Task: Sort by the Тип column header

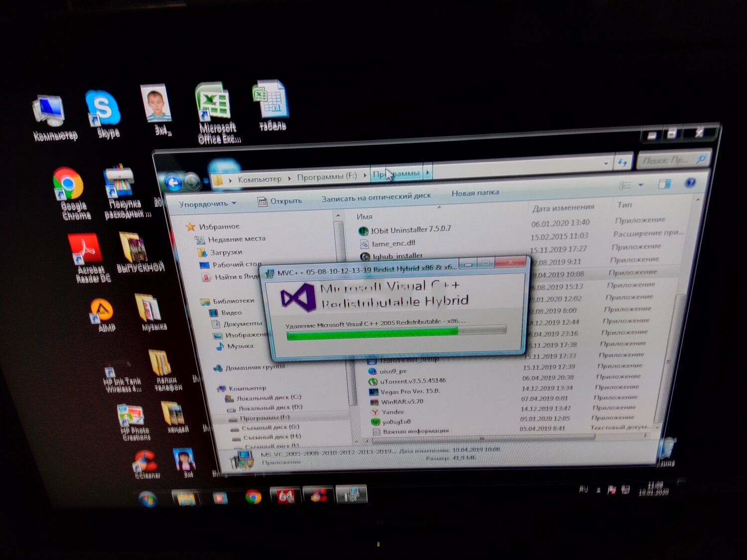Action: pos(624,205)
